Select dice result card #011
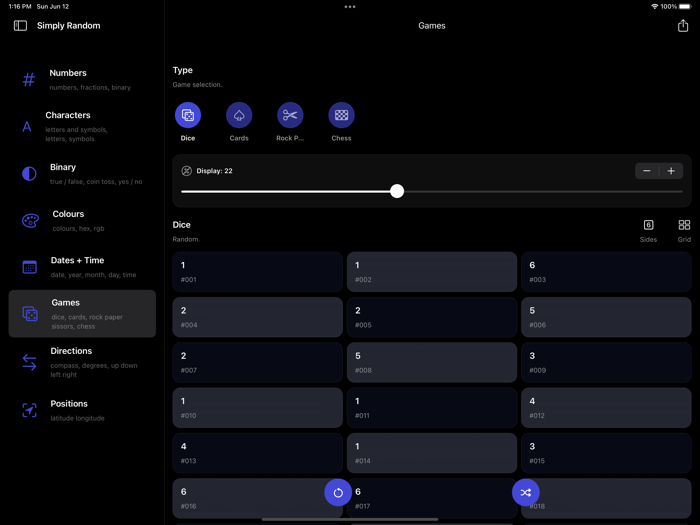The image size is (700, 525). coord(432,408)
